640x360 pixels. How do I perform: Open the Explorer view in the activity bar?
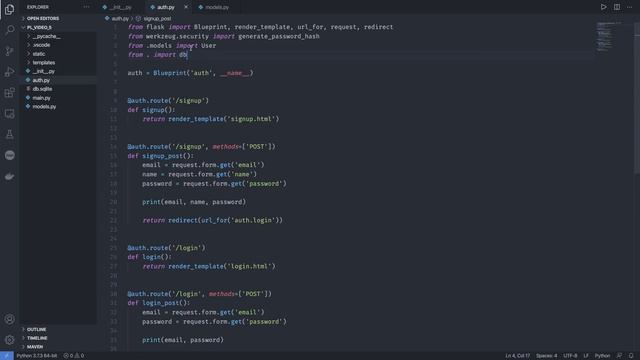(x=9, y=9)
